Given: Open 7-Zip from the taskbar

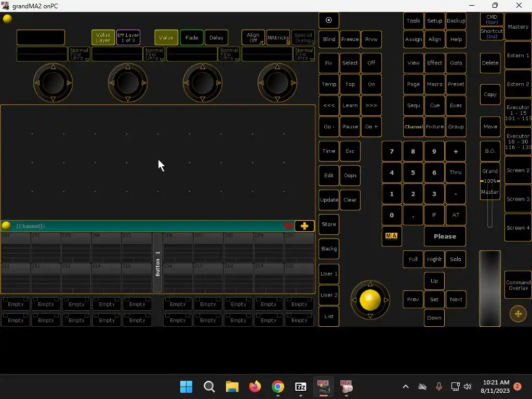Looking at the screenshot, I should coord(301,387).
